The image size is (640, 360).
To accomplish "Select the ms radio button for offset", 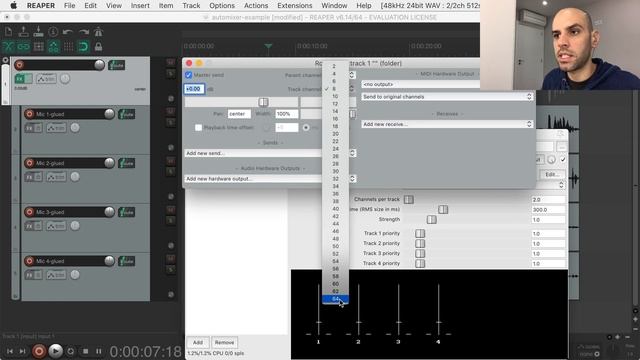I will point(306,128).
